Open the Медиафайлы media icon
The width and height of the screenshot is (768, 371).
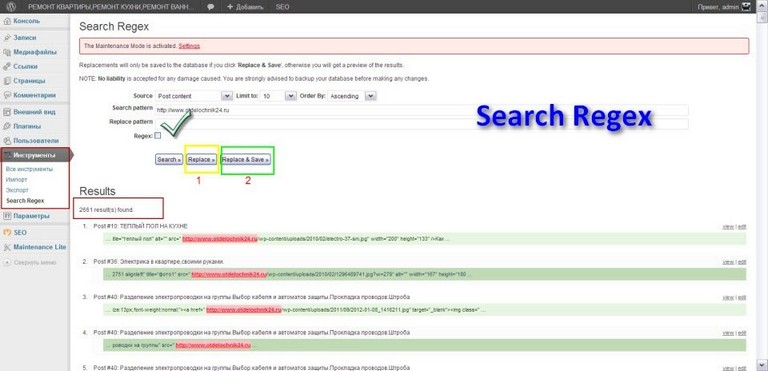(7, 52)
